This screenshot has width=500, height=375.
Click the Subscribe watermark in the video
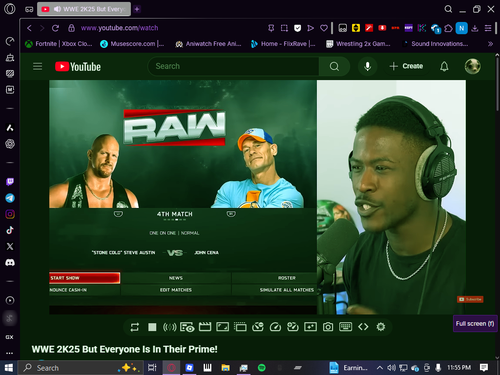coord(470,299)
